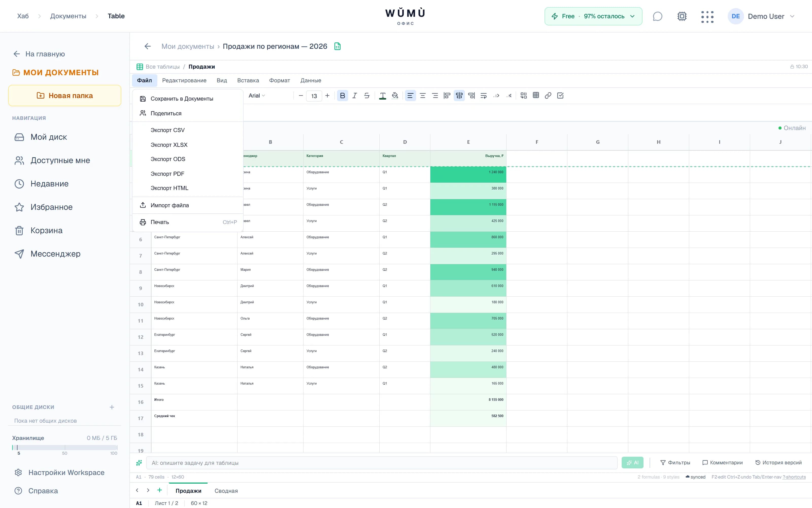The width and height of the screenshot is (812, 508).
Task: Open Избранное
Action: tap(64, 207)
